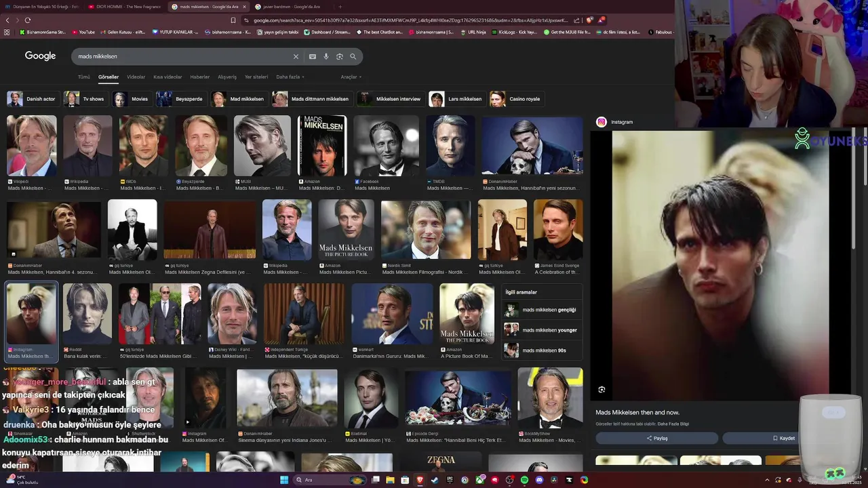Open File Explorer from taskbar

[x=390, y=480]
